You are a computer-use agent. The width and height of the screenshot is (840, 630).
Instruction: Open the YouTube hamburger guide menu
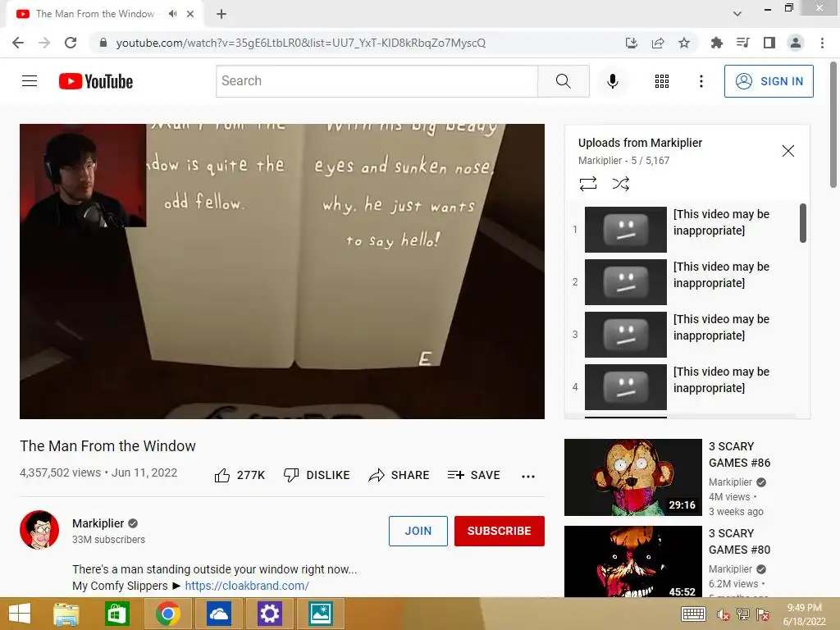[30, 81]
